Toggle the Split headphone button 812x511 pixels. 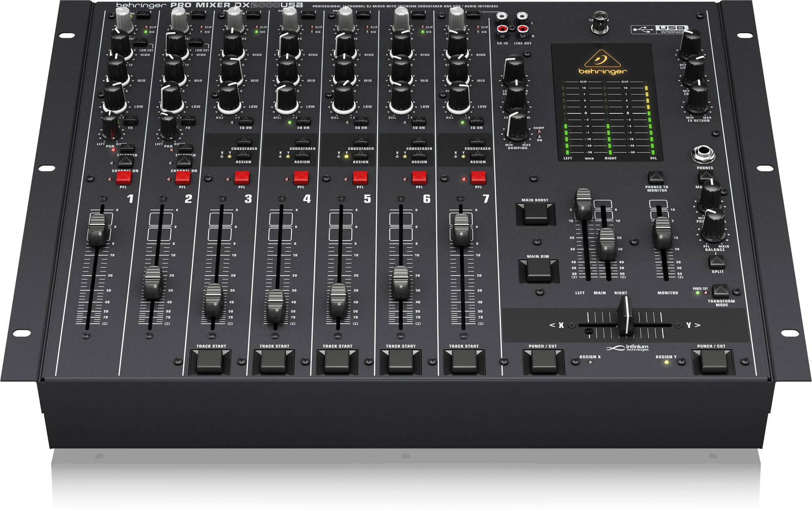point(717,262)
